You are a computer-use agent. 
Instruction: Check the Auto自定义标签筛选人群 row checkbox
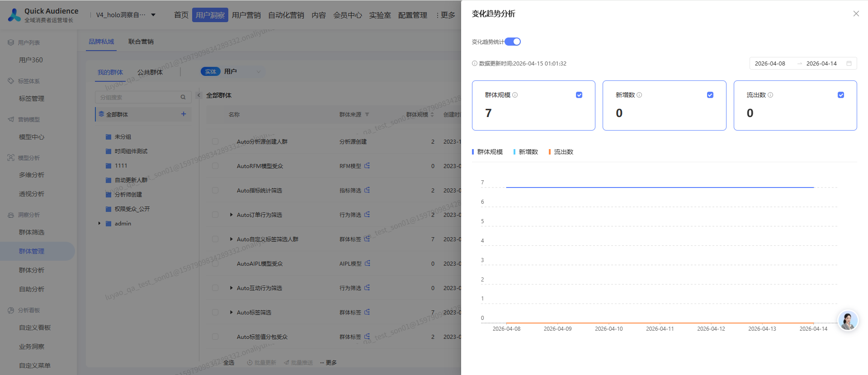pyautogui.click(x=215, y=239)
